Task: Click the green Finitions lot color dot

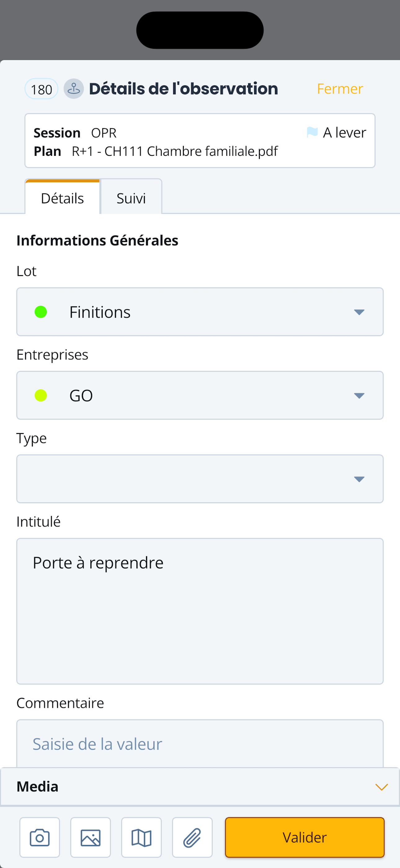Action: click(41, 312)
